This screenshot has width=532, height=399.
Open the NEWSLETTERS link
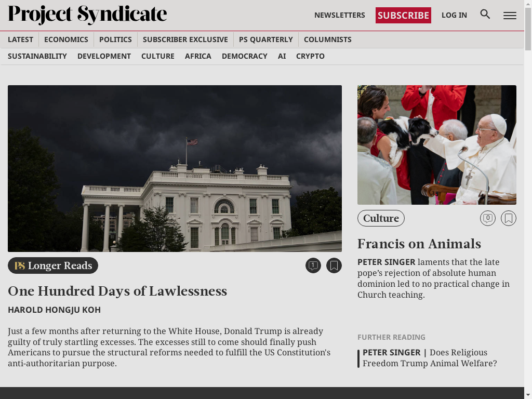pos(340,15)
